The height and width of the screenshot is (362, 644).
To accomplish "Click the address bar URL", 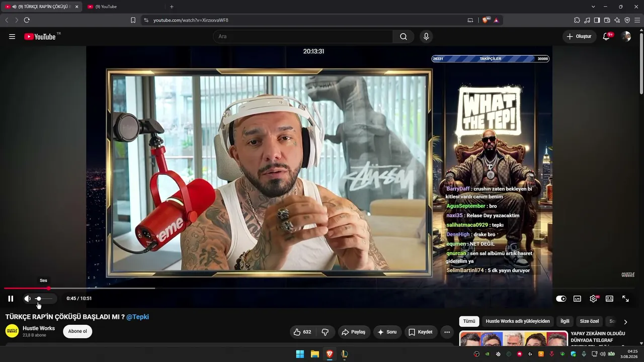I will point(191,20).
